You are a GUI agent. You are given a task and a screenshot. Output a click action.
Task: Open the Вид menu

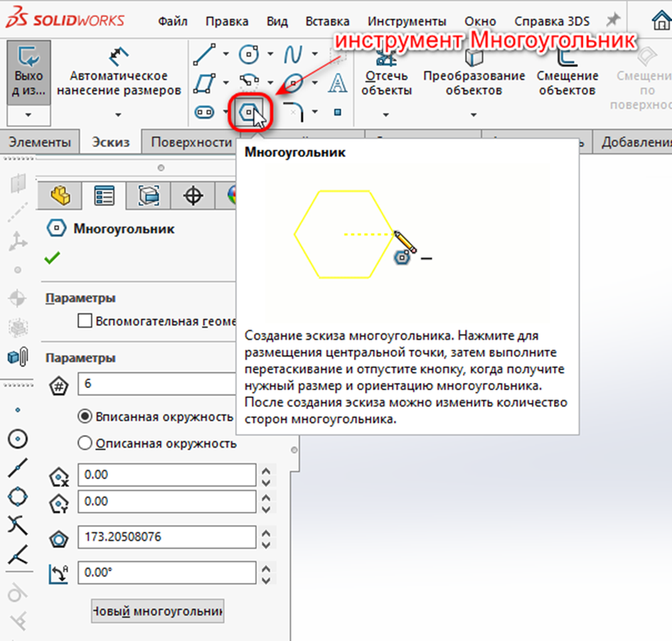(277, 21)
